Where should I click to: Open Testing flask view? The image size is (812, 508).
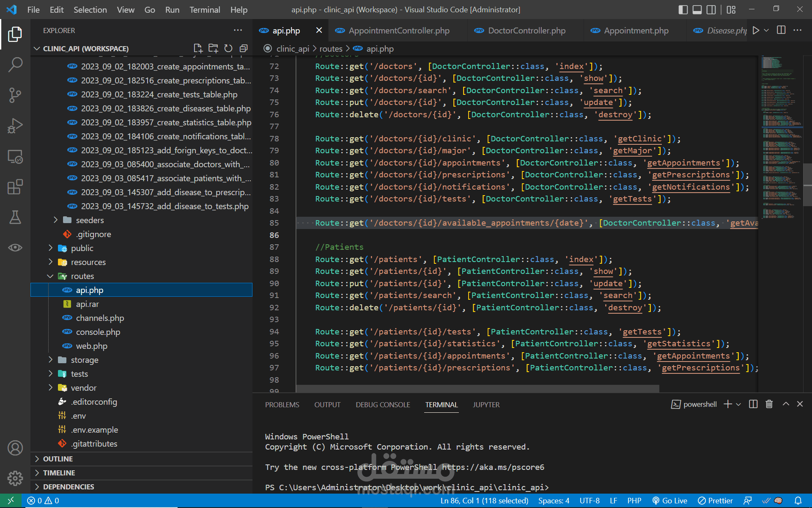click(x=15, y=217)
